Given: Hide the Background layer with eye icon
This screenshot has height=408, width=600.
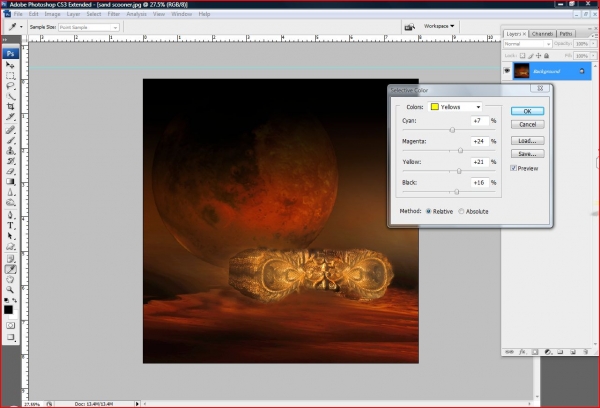Looking at the screenshot, I should 507,71.
